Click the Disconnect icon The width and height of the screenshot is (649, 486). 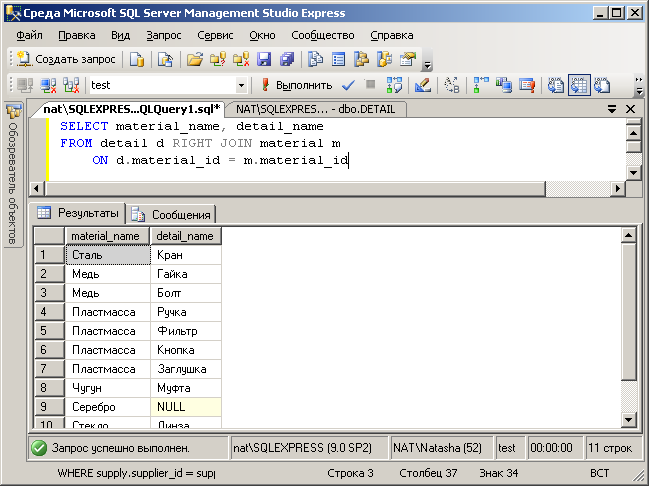click(x=48, y=85)
